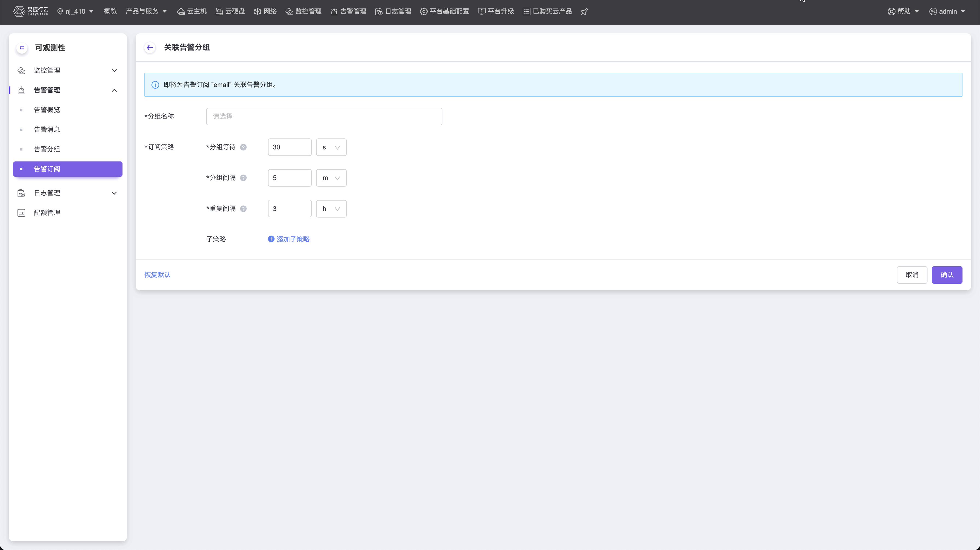
Task: Click the sidebar collapse icon next to 可观测性
Action: point(22,48)
